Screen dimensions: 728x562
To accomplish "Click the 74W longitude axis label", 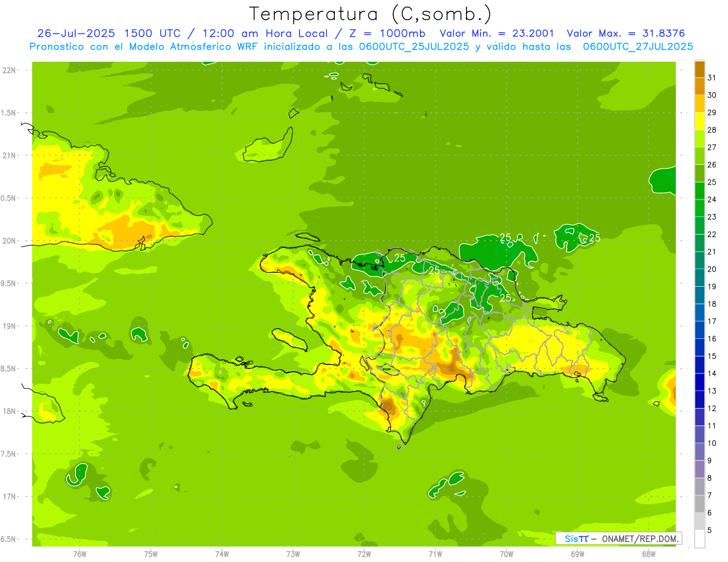I will (x=222, y=554).
